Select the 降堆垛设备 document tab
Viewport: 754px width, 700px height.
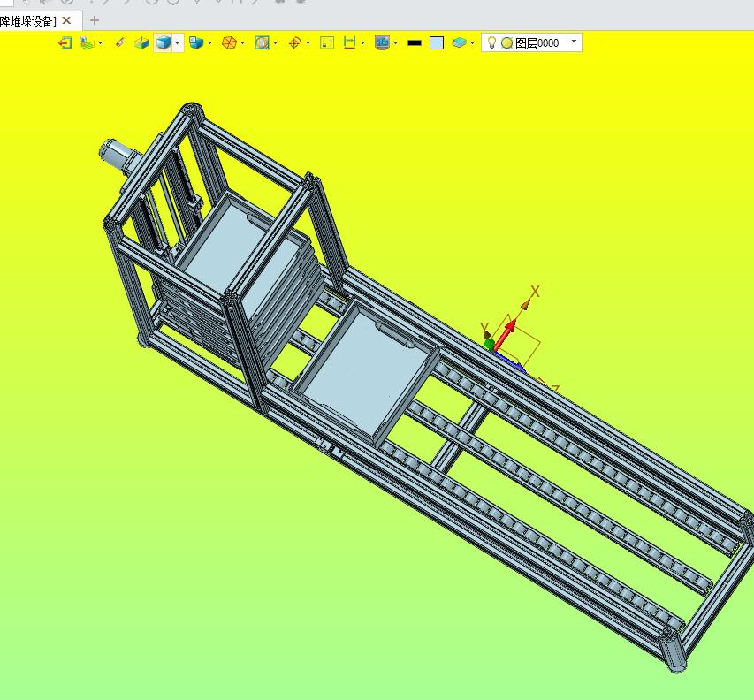(x=28, y=21)
